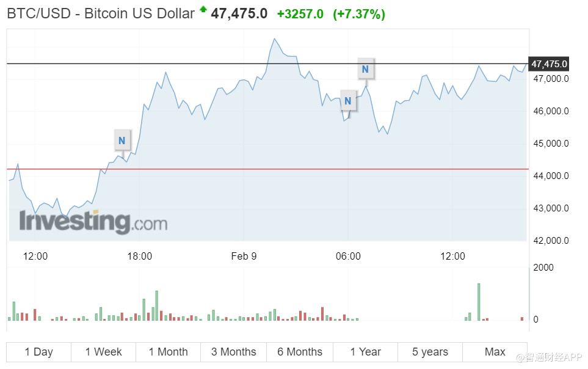Click the (+7.37%) percent change text
The height and width of the screenshot is (369, 588).
point(358,13)
